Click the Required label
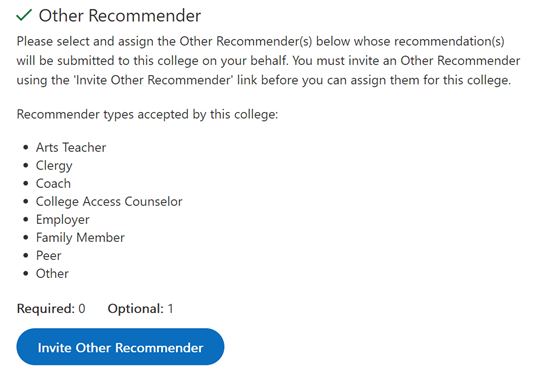 pos(46,309)
